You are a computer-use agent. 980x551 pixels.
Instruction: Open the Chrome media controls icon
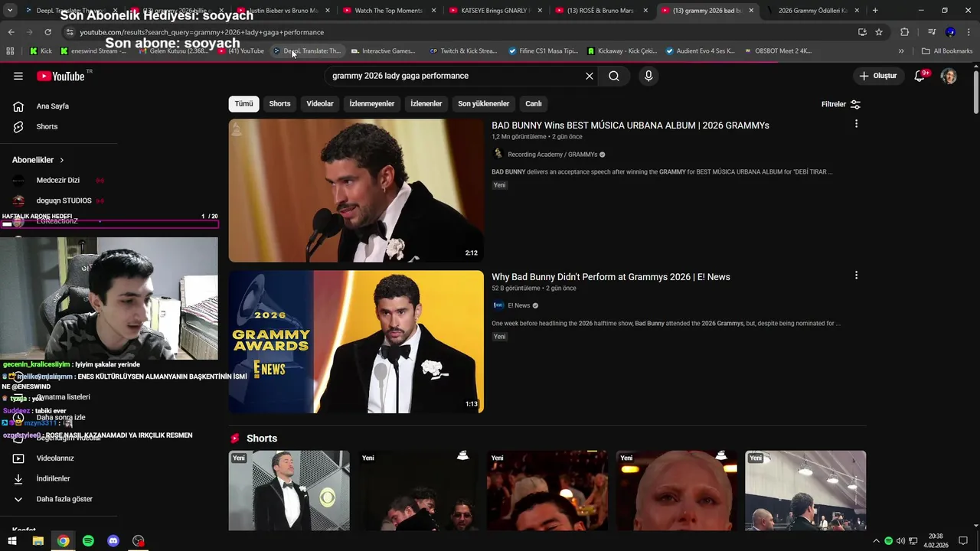pos(932,32)
